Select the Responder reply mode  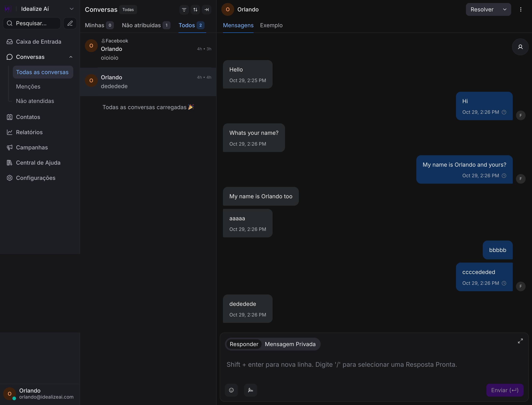tap(244, 344)
